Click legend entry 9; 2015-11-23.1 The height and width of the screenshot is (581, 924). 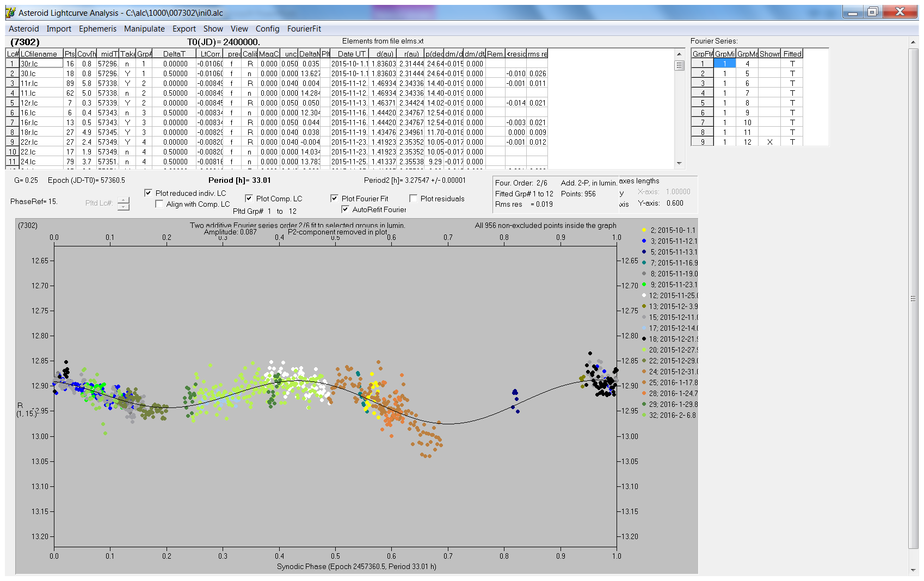pos(669,285)
